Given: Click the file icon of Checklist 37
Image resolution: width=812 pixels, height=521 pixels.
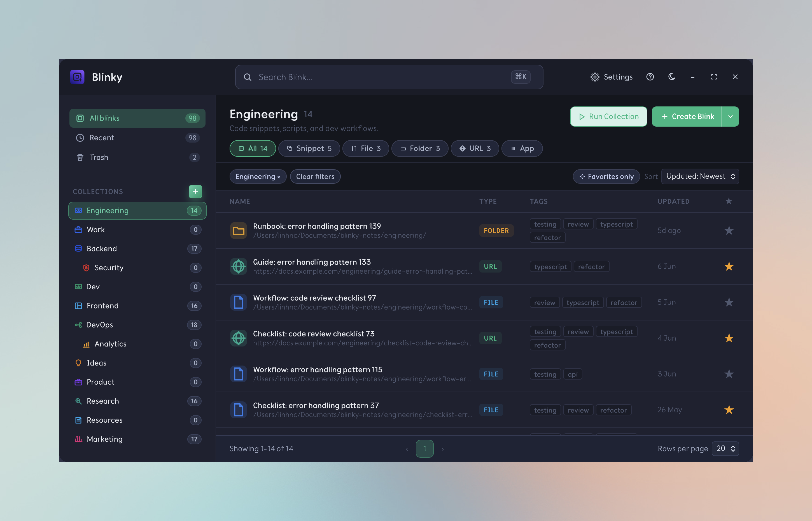Looking at the screenshot, I should click(x=239, y=410).
